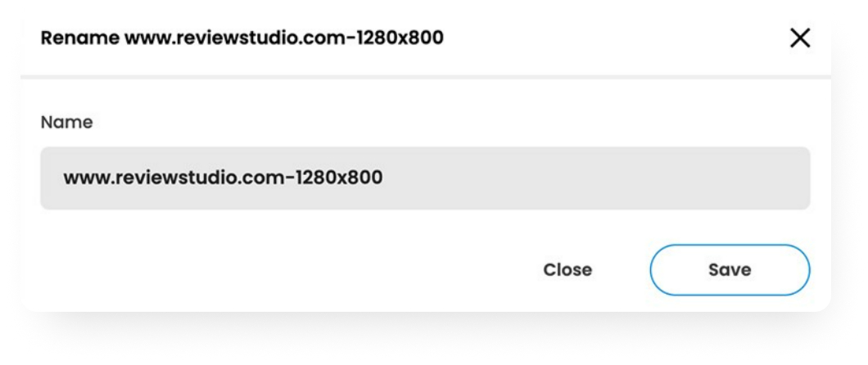Click the "Name" caption above the textbox
Image resolution: width=868 pixels, height=365 pixels.
(x=66, y=123)
